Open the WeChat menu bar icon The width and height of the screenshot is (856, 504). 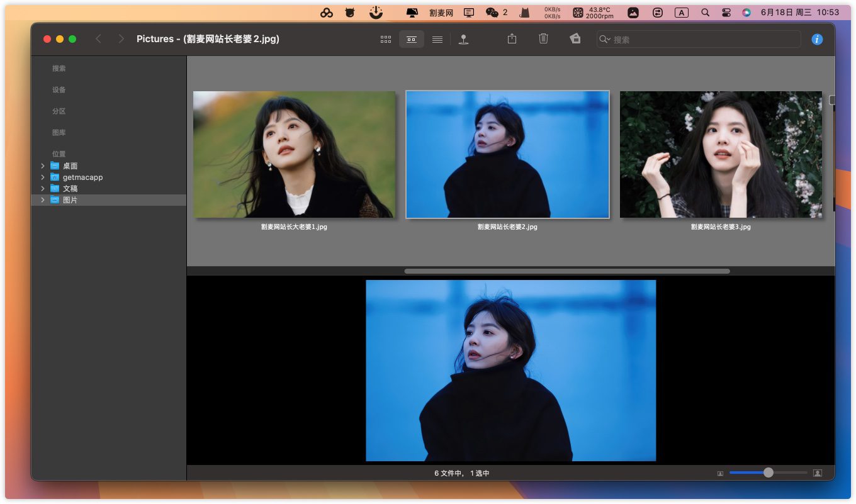pyautogui.click(x=492, y=12)
